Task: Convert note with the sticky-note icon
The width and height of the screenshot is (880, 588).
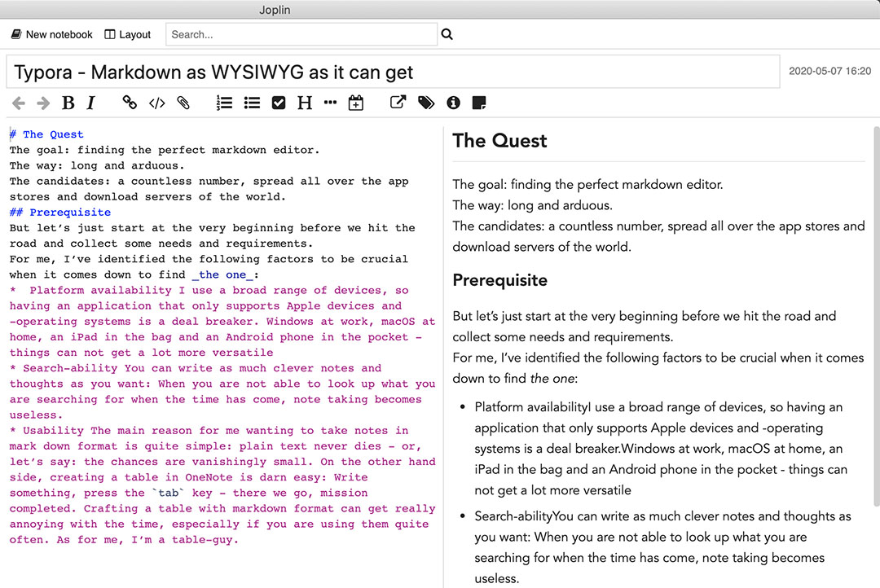Action: pos(479,103)
